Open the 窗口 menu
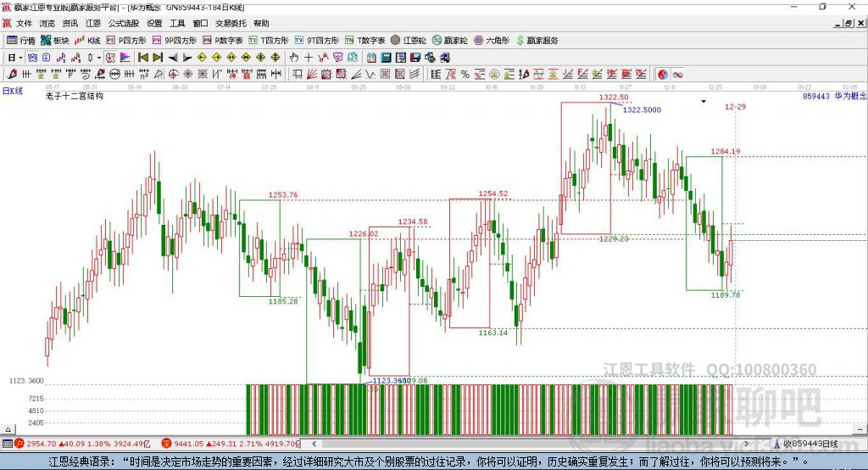 [200, 23]
